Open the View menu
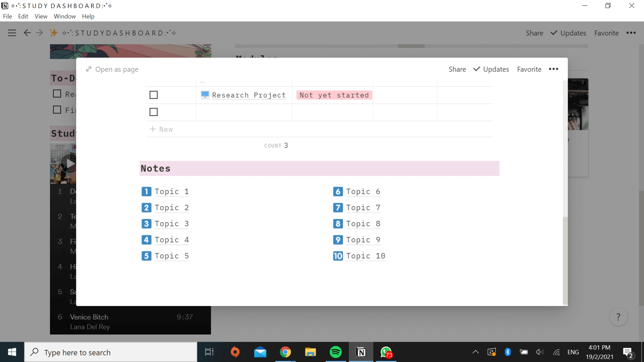This screenshot has height=362, width=644. point(41,16)
